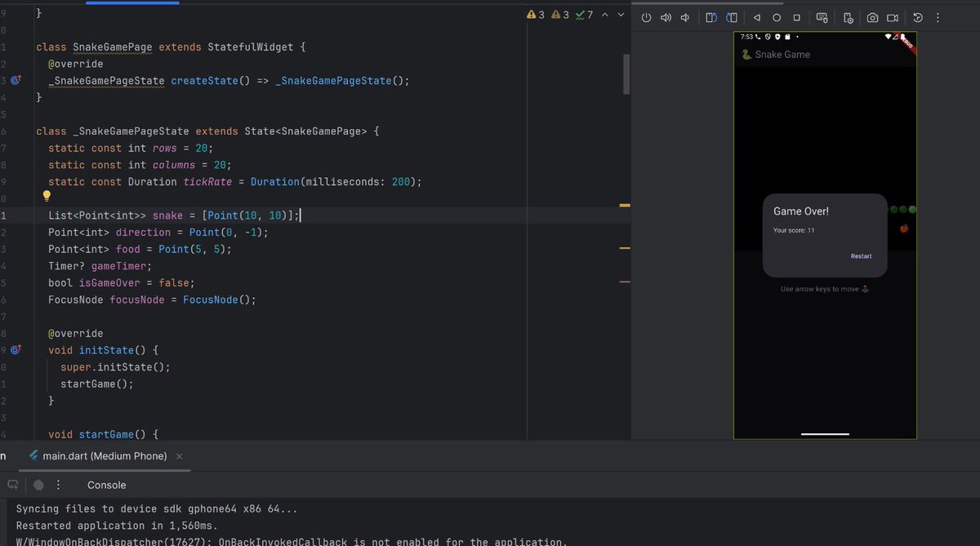Click the emulator status bar clock 7:53
Image resolution: width=980 pixels, height=546 pixels.
(746, 37)
